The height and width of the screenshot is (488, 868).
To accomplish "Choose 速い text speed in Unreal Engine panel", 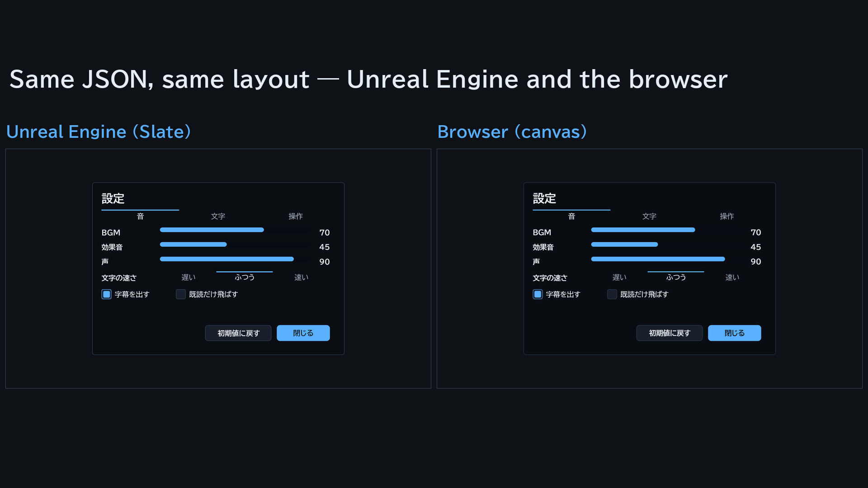I will coord(301,277).
